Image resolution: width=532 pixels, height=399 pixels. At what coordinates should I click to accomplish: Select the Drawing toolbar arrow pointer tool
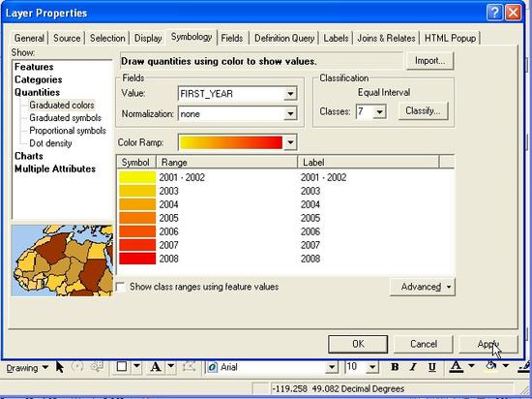click(x=60, y=367)
